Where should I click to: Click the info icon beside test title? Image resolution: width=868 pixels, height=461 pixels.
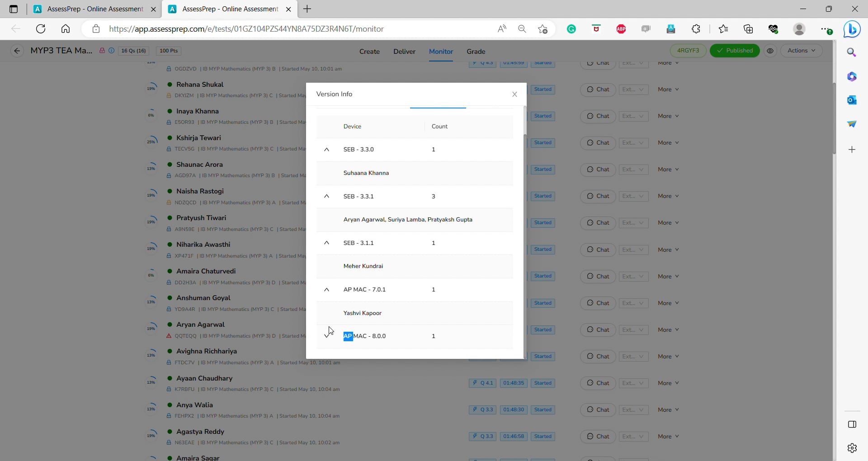(111, 51)
